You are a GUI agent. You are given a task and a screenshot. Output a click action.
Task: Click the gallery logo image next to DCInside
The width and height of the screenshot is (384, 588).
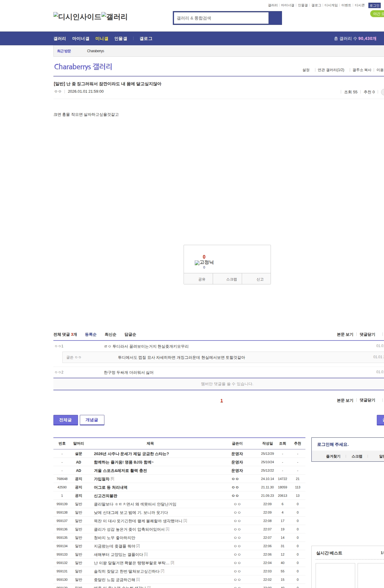(114, 17)
